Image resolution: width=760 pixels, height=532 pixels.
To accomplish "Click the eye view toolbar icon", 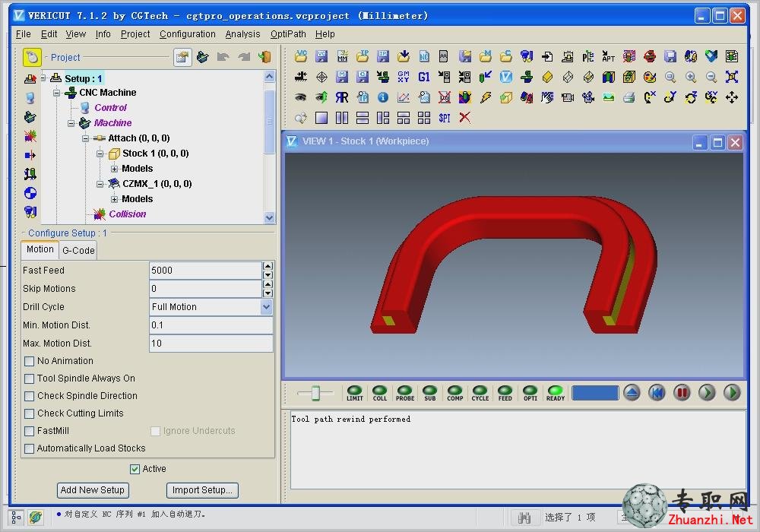I will tap(300, 97).
